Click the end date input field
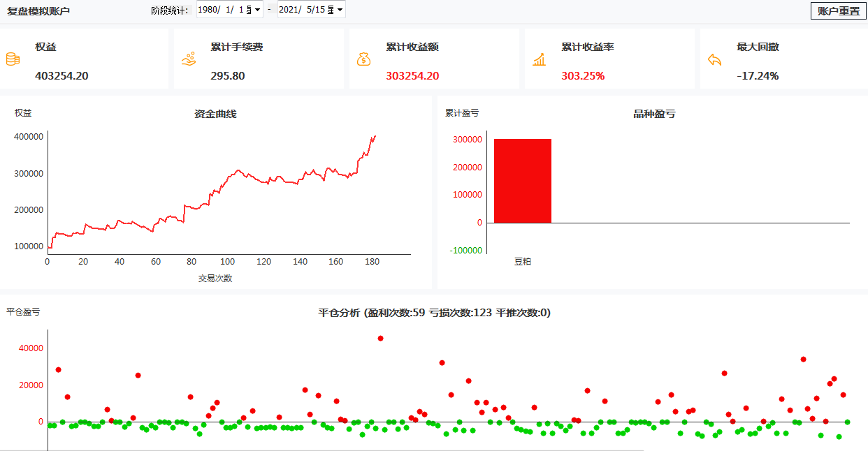The height and width of the screenshot is (451, 868). tap(311, 10)
